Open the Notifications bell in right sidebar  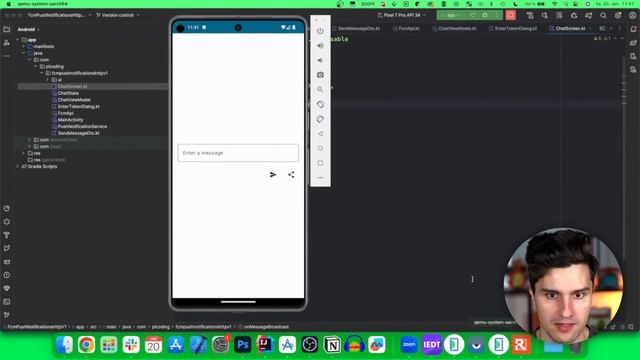(633, 29)
